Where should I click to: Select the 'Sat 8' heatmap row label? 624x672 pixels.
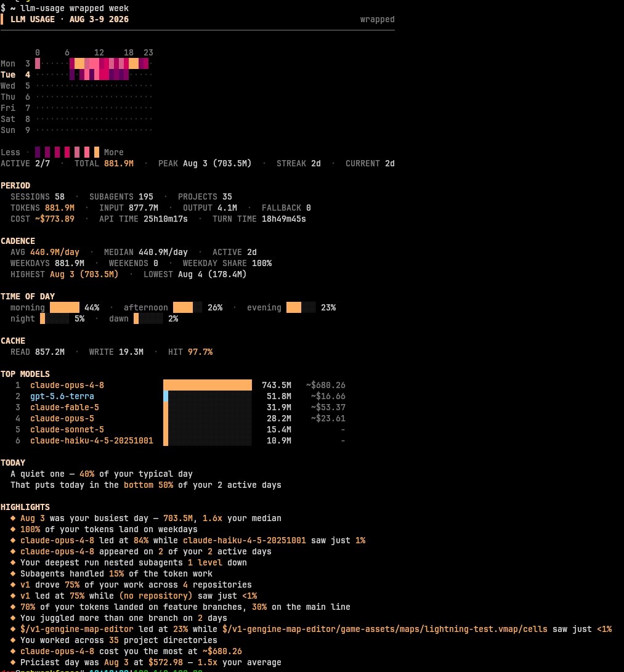15,119
